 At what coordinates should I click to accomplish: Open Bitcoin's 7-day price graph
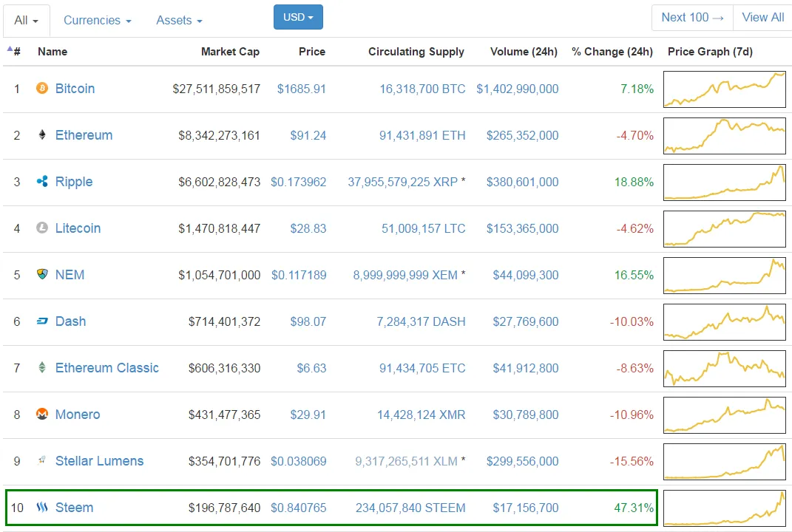pyautogui.click(x=724, y=89)
